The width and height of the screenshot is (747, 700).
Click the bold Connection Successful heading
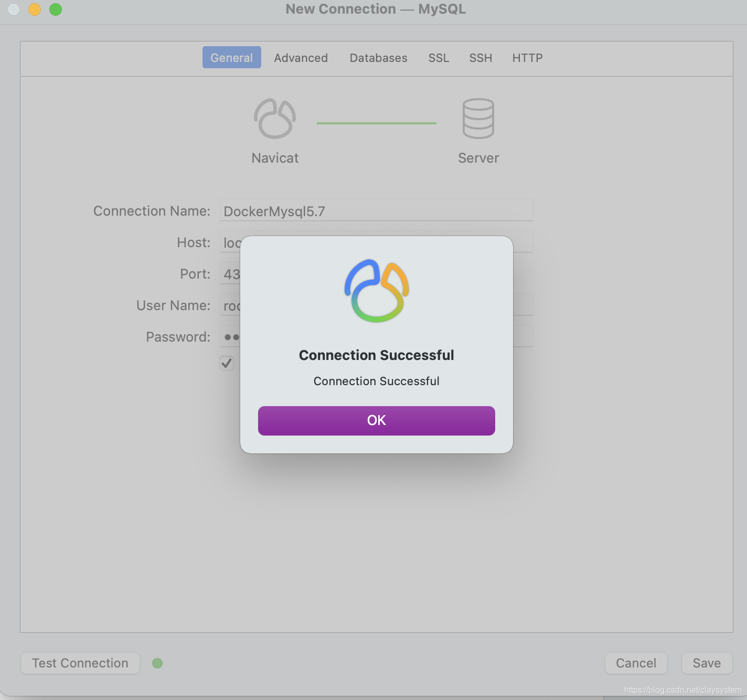click(377, 355)
